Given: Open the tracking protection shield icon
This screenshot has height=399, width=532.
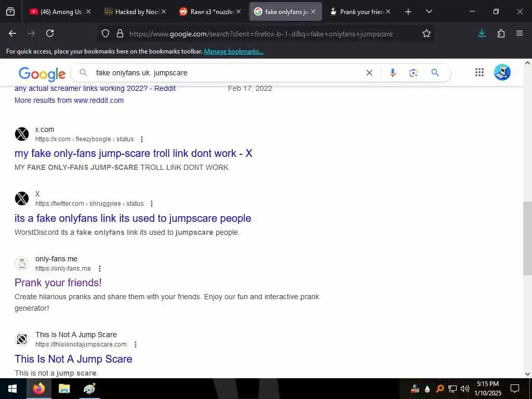Looking at the screenshot, I should click(105, 34).
